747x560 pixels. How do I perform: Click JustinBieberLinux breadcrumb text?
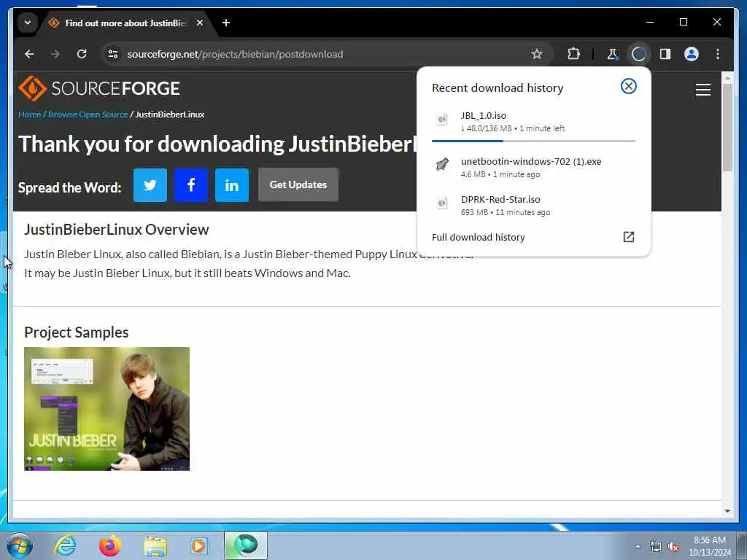point(169,114)
